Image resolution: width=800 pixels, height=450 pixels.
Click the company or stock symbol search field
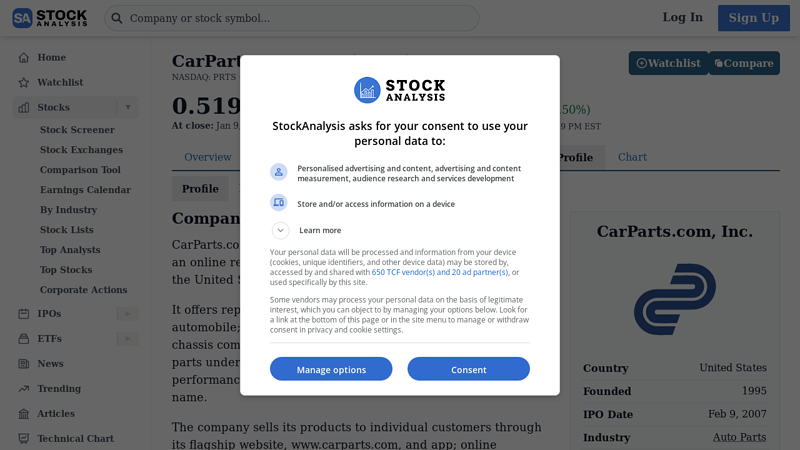pos(300,18)
